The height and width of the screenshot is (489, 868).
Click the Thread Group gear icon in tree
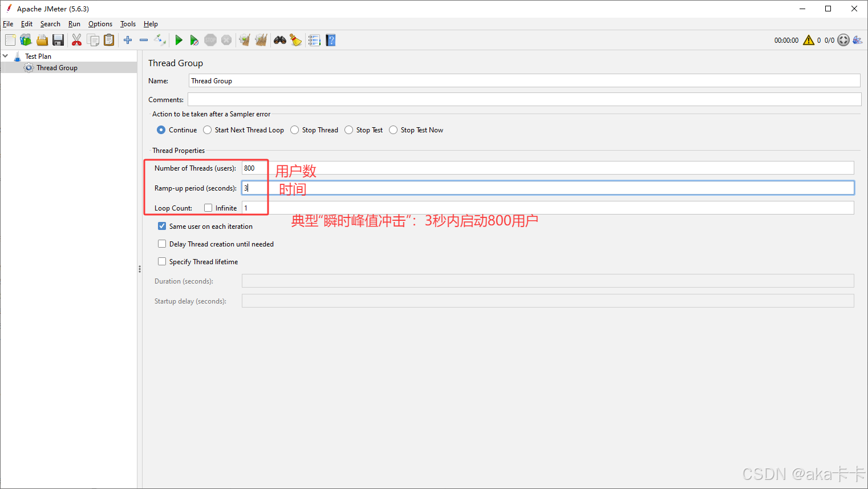point(29,67)
